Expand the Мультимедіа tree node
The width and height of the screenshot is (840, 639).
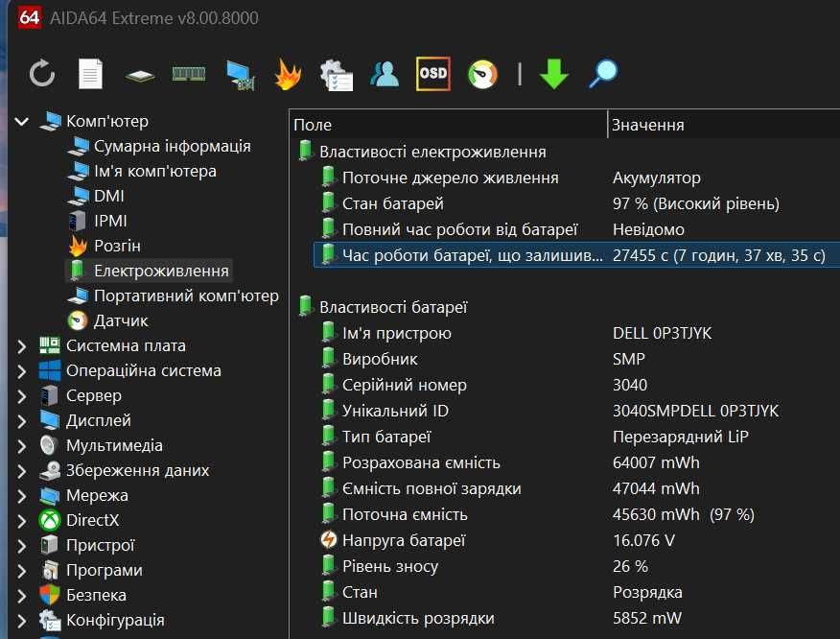click(x=21, y=446)
